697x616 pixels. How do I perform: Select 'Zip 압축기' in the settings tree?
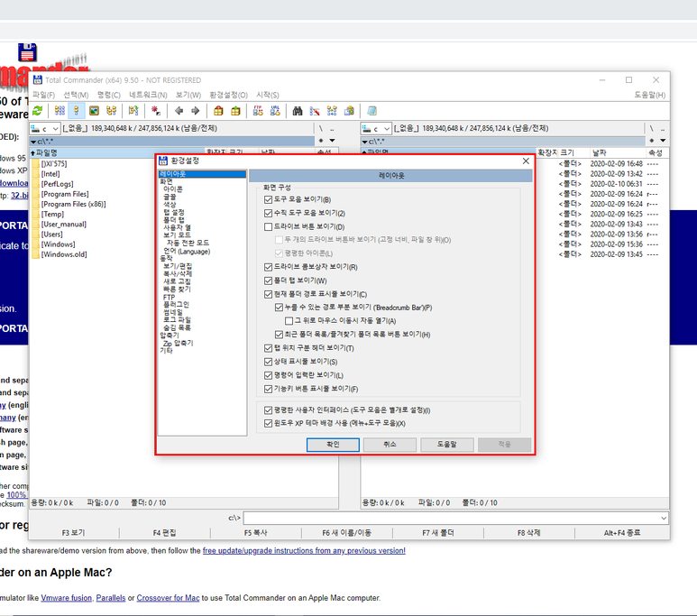coord(178,343)
